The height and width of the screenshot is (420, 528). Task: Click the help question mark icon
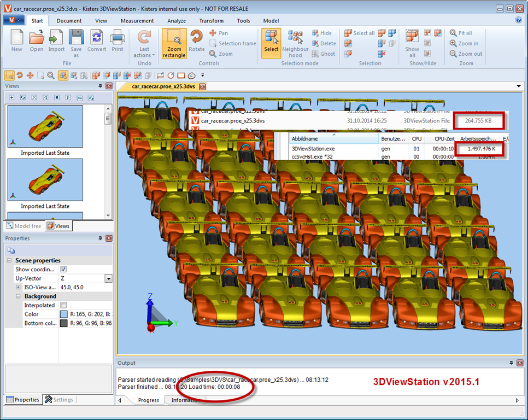[x=519, y=20]
